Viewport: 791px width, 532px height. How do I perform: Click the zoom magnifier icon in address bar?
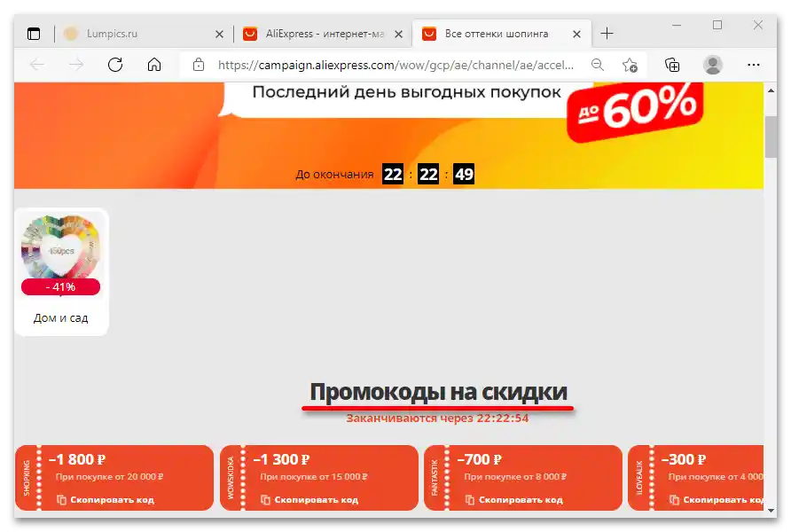pos(598,65)
